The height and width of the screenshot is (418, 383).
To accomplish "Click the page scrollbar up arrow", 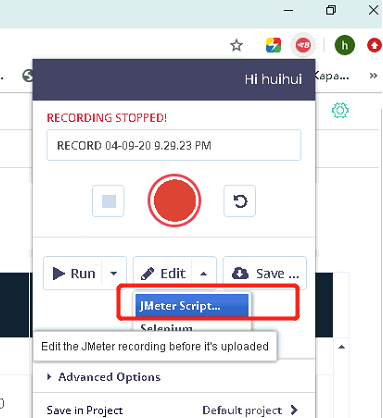I will pos(341,347).
